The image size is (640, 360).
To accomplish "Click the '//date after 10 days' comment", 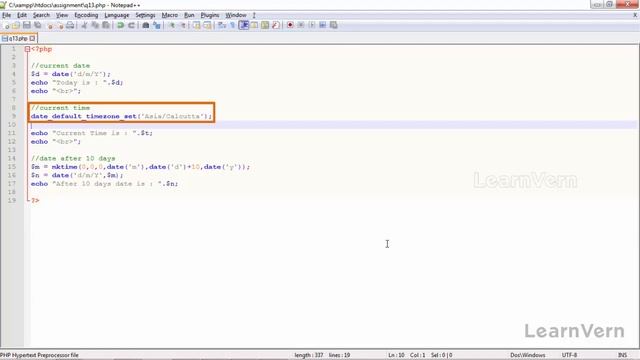I will point(73,158).
